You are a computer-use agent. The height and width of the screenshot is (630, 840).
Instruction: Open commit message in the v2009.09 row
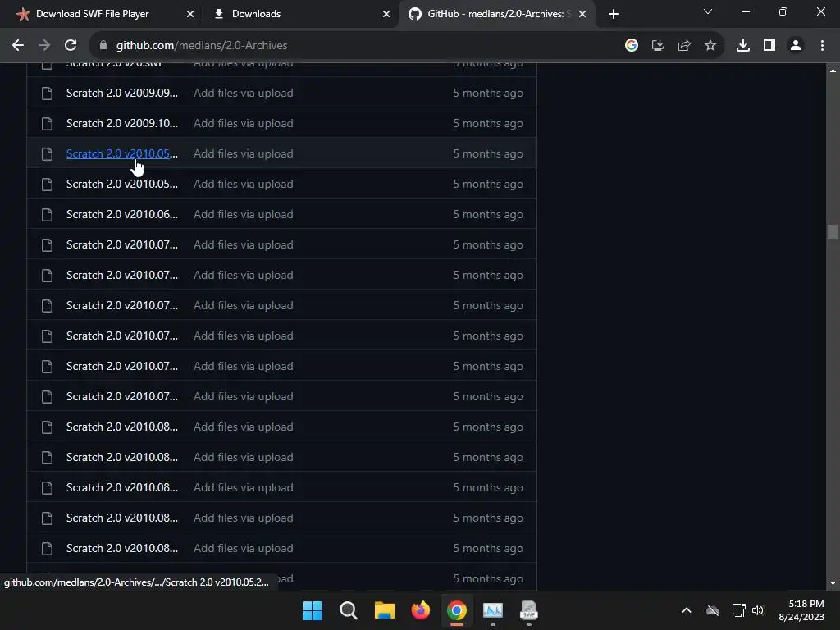pyautogui.click(x=243, y=94)
